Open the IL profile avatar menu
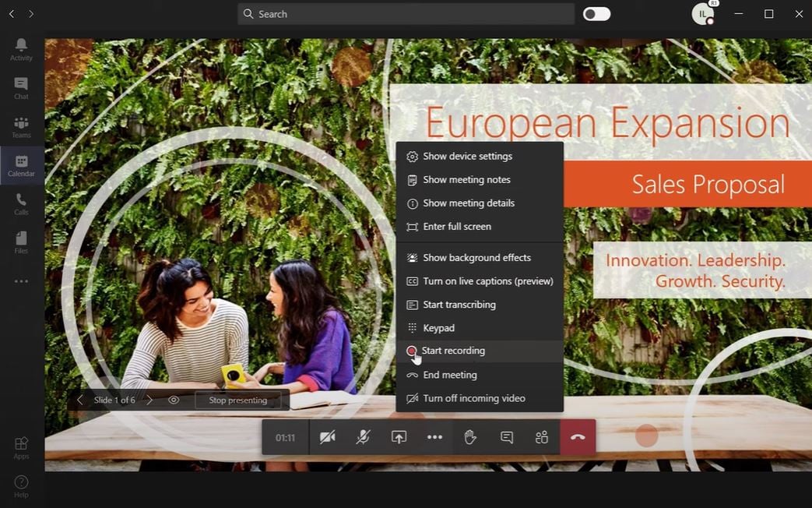Image resolution: width=812 pixels, height=508 pixels. [x=703, y=14]
